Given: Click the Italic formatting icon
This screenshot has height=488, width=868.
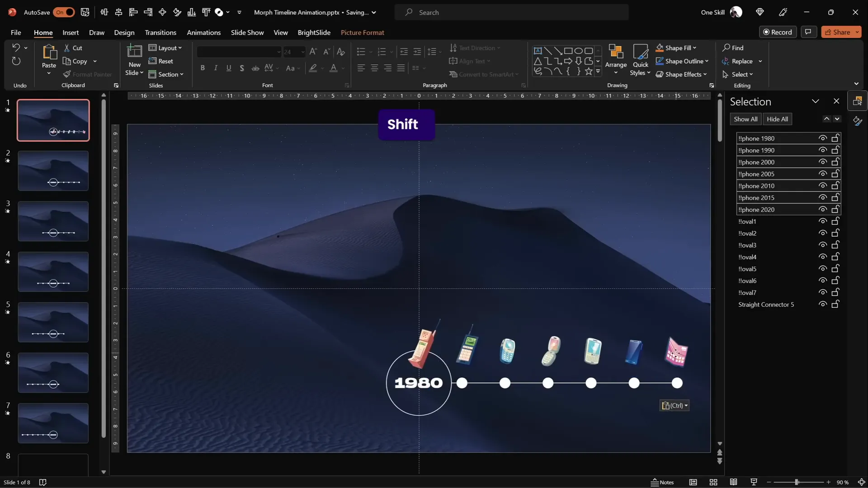Looking at the screenshot, I should pos(216,68).
